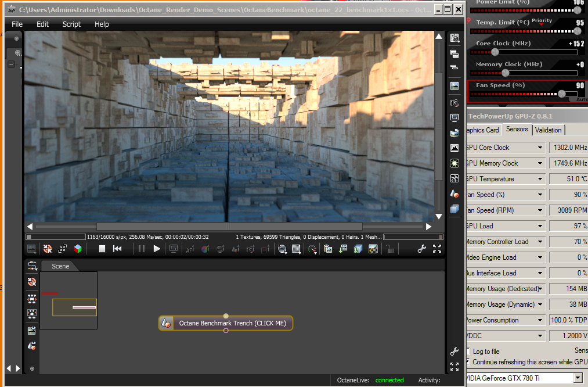Maximize the render viewport with fullscreen icon
The width and height of the screenshot is (588, 387).
[x=437, y=249]
